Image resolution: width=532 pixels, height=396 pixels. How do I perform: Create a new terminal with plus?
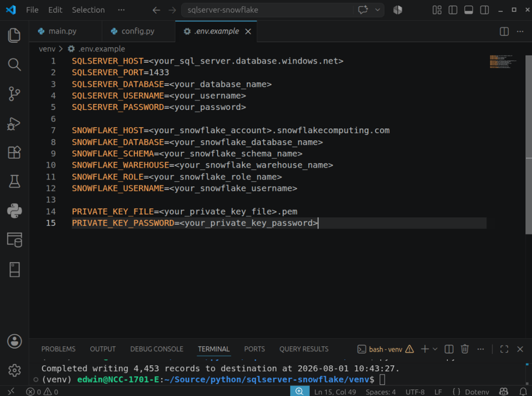click(425, 349)
